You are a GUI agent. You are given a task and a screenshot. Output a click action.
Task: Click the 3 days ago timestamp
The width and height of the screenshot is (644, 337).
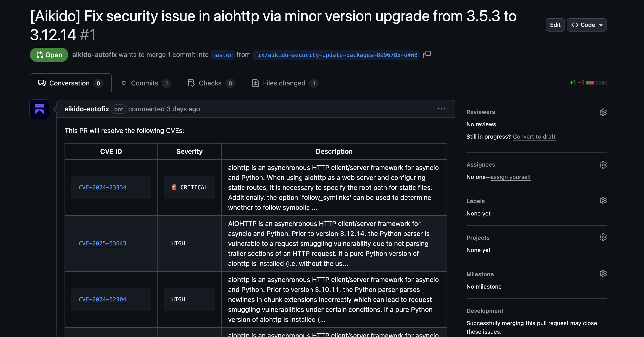183,109
